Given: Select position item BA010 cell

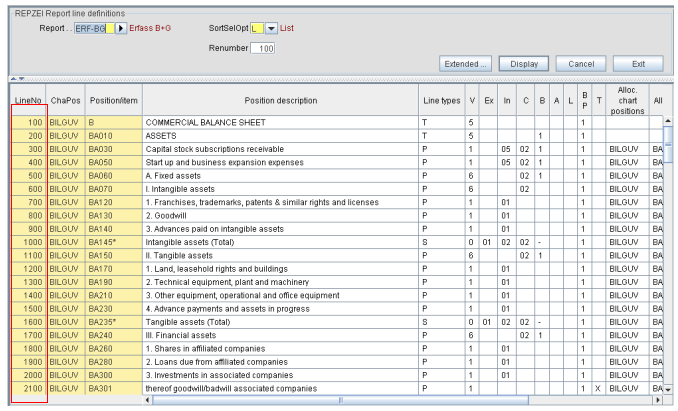Looking at the screenshot, I should click(x=114, y=136).
